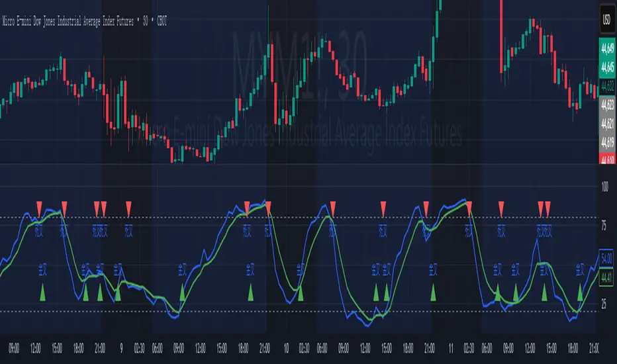Click the 44,645 price label
The width and height of the screenshot is (617, 364).
pyautogui.click(x=608, y=68)
